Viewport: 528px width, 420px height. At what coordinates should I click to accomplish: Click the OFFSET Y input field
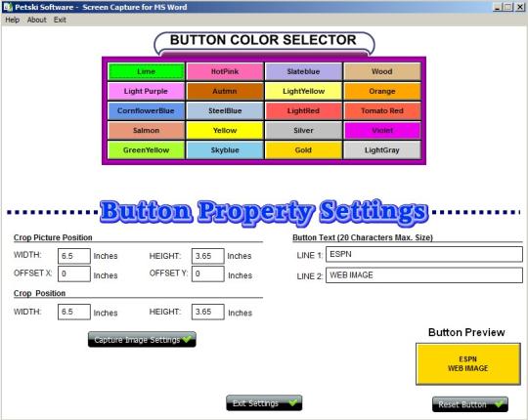(x=207, y=273)
